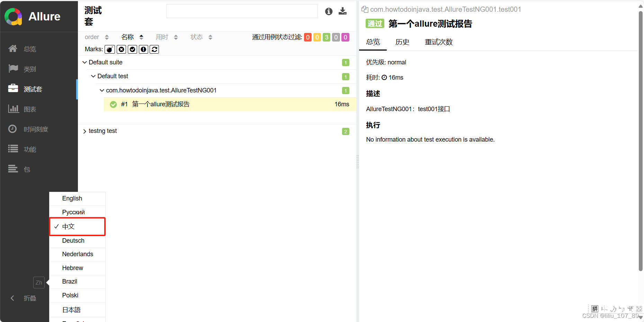This screenshot has height=322, width=644.
Task: Click the 优先级: normal severity text
Action: [386, 62]
